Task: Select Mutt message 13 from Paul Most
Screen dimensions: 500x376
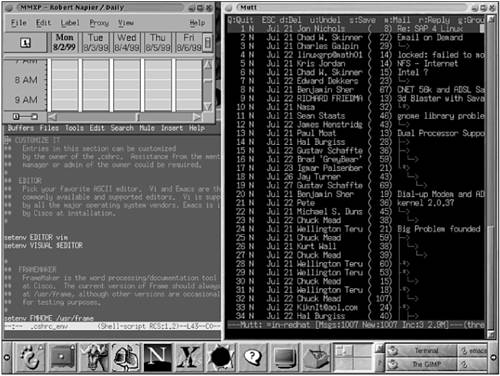Action: pyautogui.click(x=356, y=133)
